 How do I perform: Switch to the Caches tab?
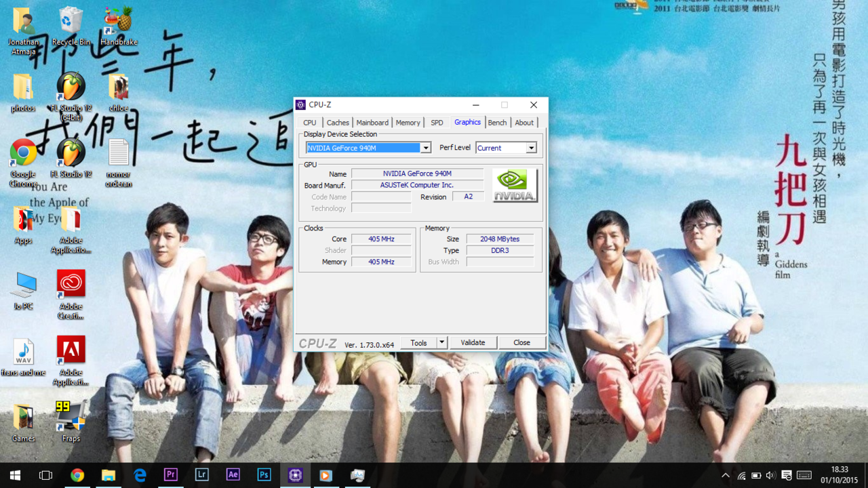pos(338,123)
